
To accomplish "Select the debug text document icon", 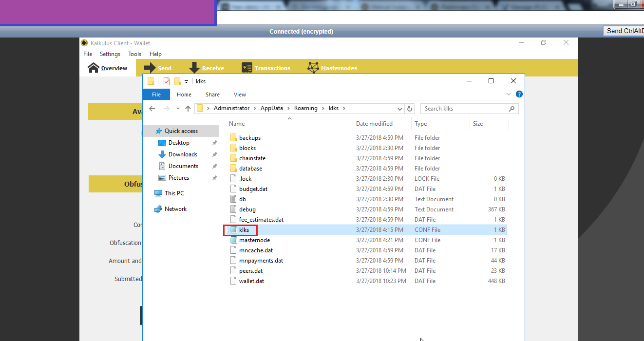I will click(x=233, y=209).
